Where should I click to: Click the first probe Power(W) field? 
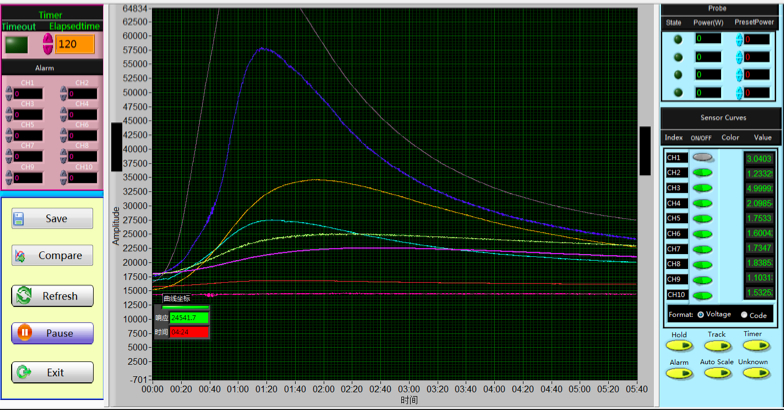(x=708, y=38)
